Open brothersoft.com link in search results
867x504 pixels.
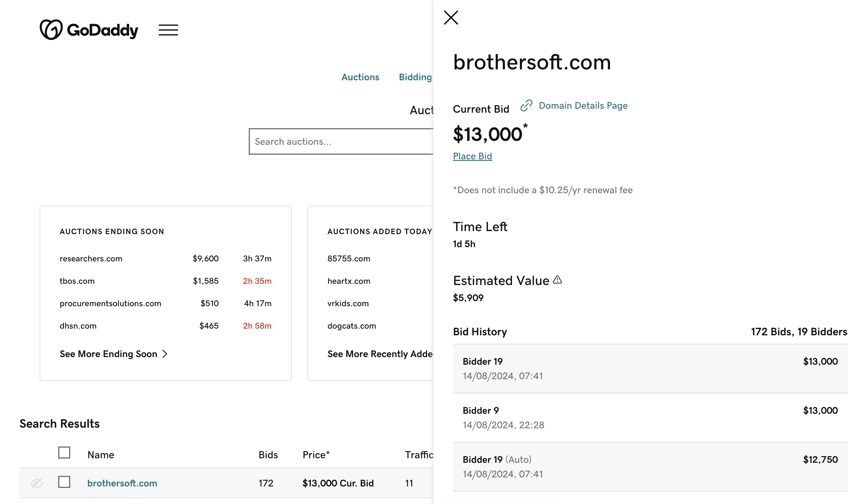[x=122, y=483]
